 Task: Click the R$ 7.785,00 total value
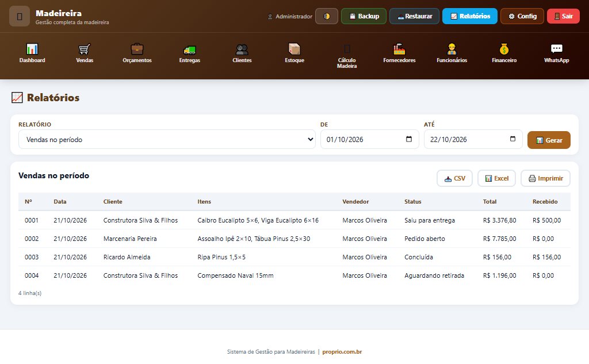[x=500, y=239]
